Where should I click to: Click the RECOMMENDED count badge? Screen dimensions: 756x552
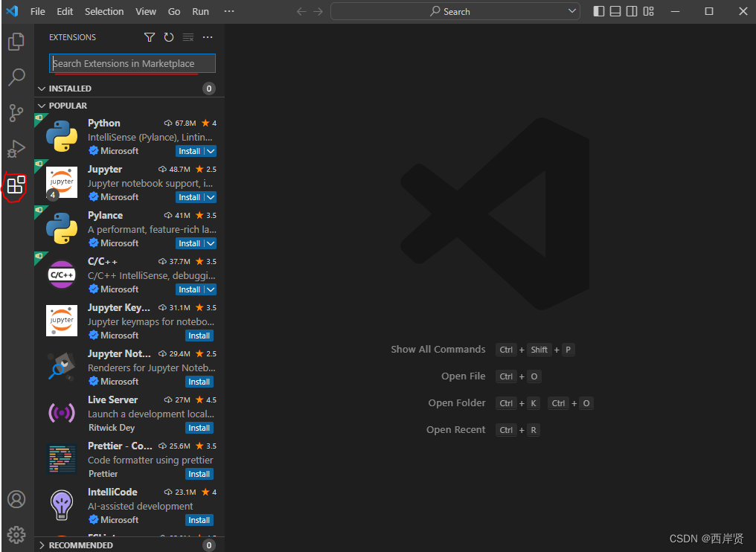pyautogui.click(x=209, y=545)
